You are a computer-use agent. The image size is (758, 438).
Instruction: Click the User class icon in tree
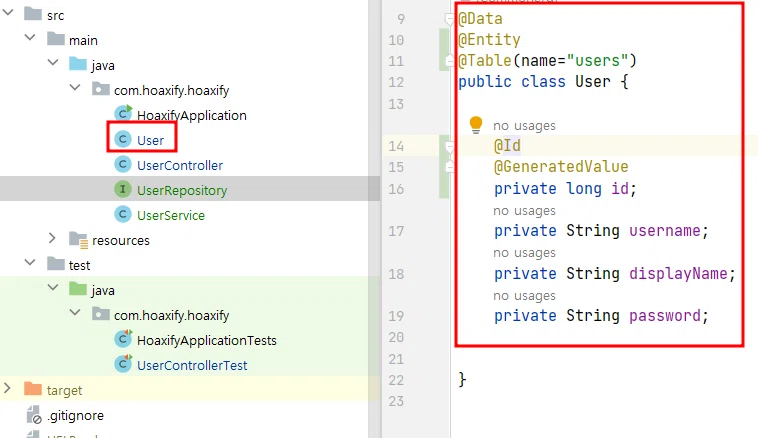123,139
